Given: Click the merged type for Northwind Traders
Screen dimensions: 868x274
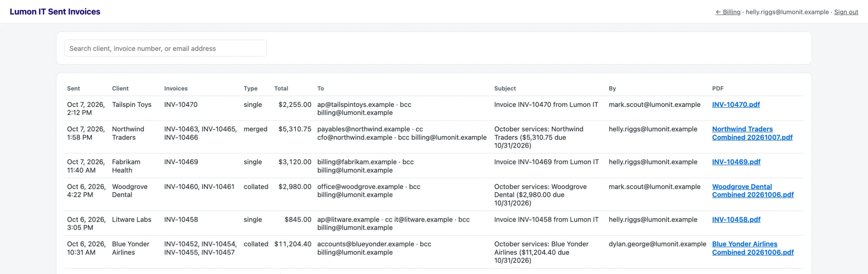Looking at the screenshot, I should [255, 129].
